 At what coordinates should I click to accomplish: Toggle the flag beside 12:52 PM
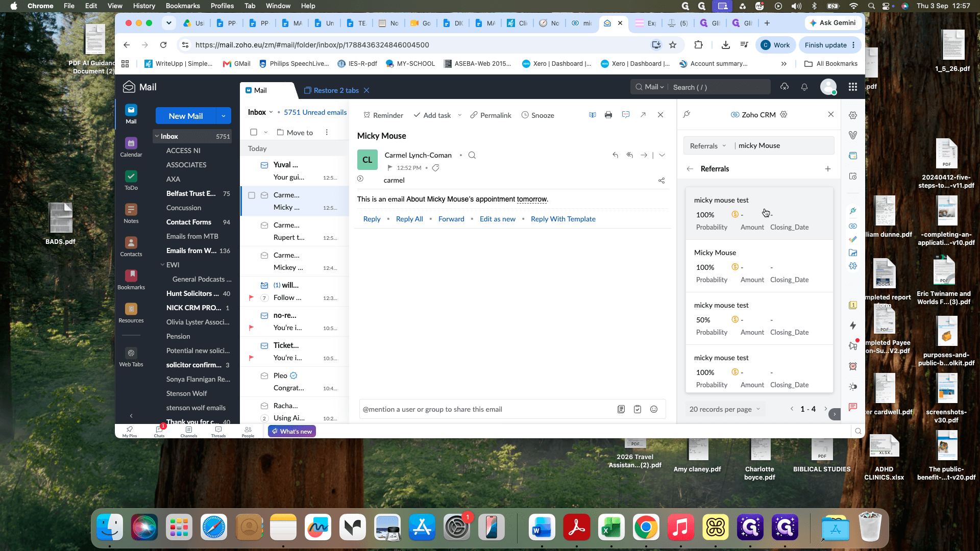pyautogui.click(x=390, y=168)
